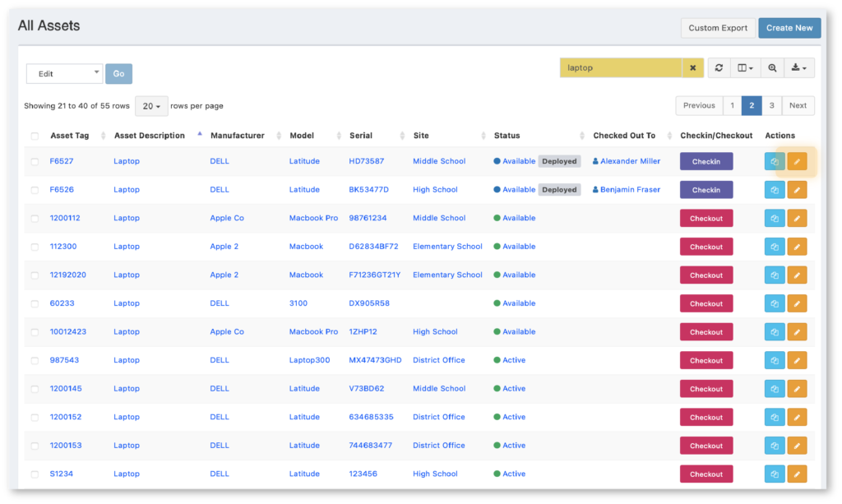Click the advanced search magnifier icon

tap(772, 68)
